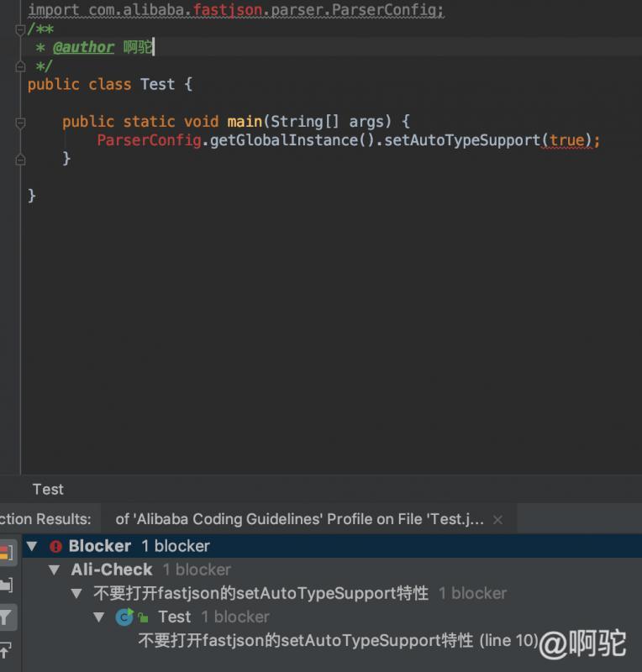Select the Ali-Check row

332,570
